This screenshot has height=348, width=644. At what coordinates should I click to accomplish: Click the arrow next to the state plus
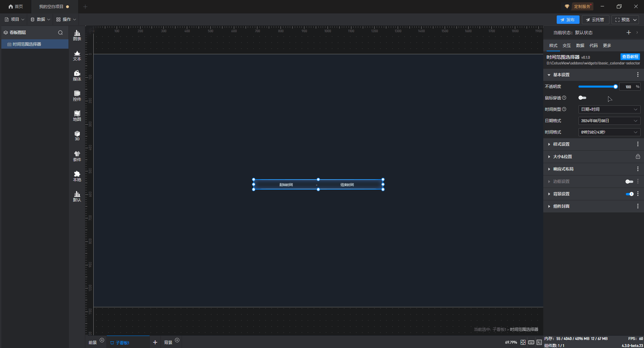click(x=637, y=32)
